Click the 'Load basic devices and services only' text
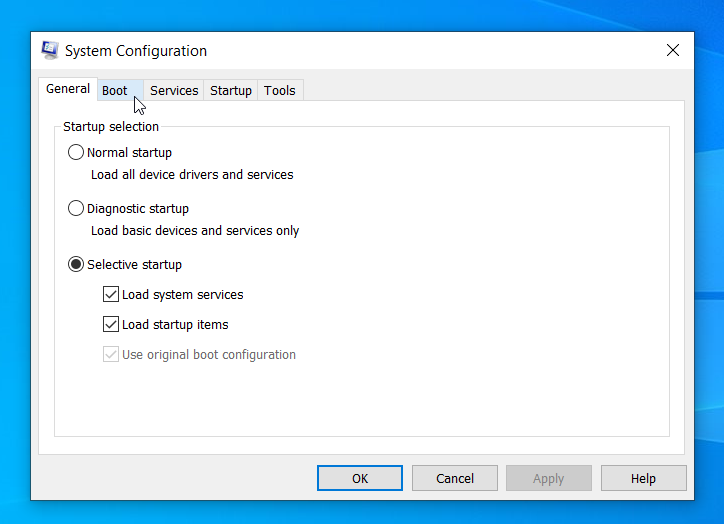724x524 pixels. [195, 230]
